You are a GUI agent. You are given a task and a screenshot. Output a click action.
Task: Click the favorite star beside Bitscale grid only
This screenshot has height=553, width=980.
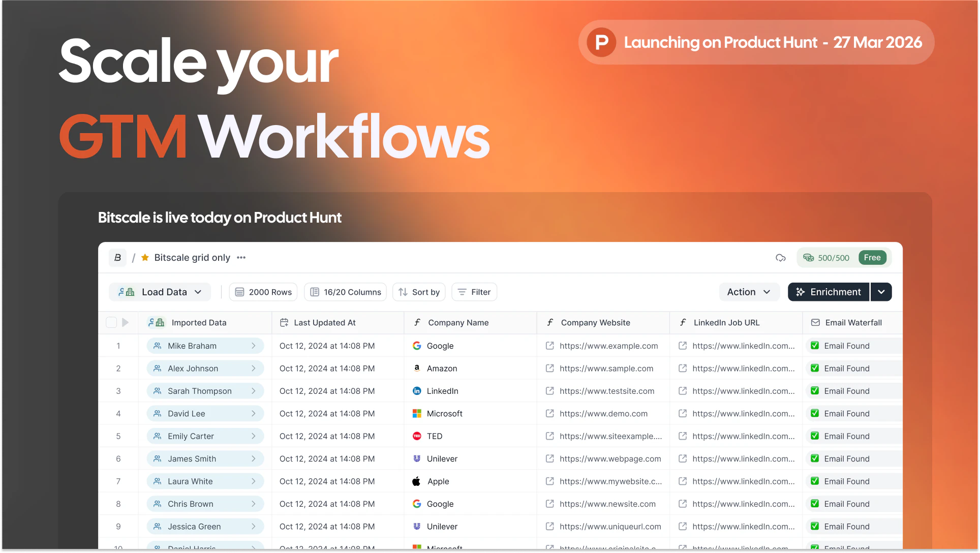click(x=145, y=258)
